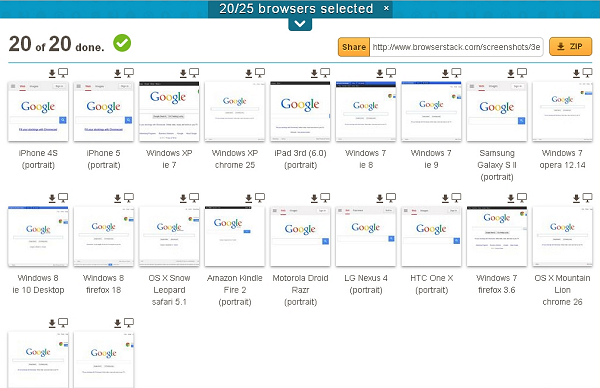Open desktop preview for iPhone 5 screenshot

129,73
